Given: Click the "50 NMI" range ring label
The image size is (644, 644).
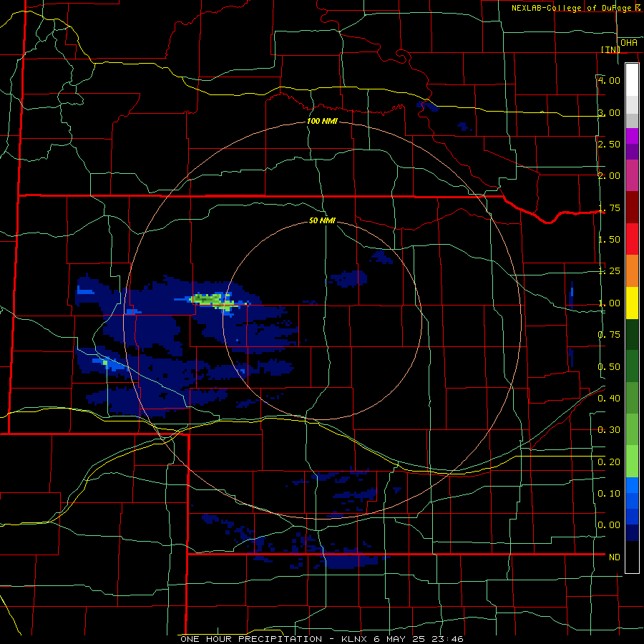Looking at the screenshot, I should [323, 220].
